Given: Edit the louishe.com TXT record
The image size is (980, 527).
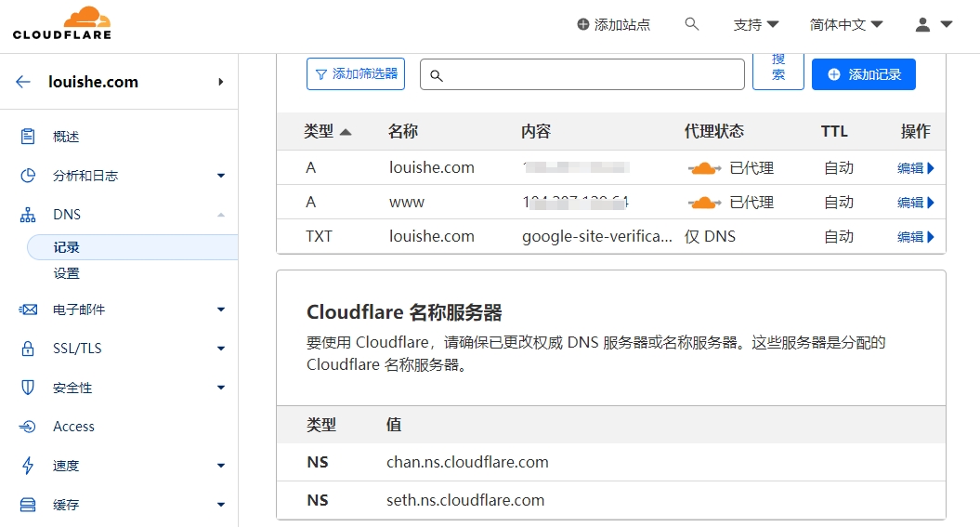Looking at the screenshot, I should (916, 237).
